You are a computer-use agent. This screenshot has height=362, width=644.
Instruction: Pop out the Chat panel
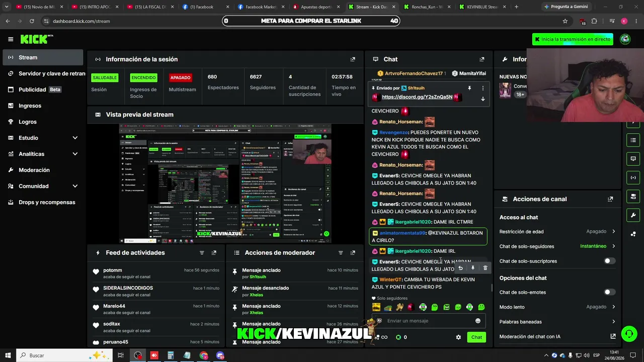482,59
